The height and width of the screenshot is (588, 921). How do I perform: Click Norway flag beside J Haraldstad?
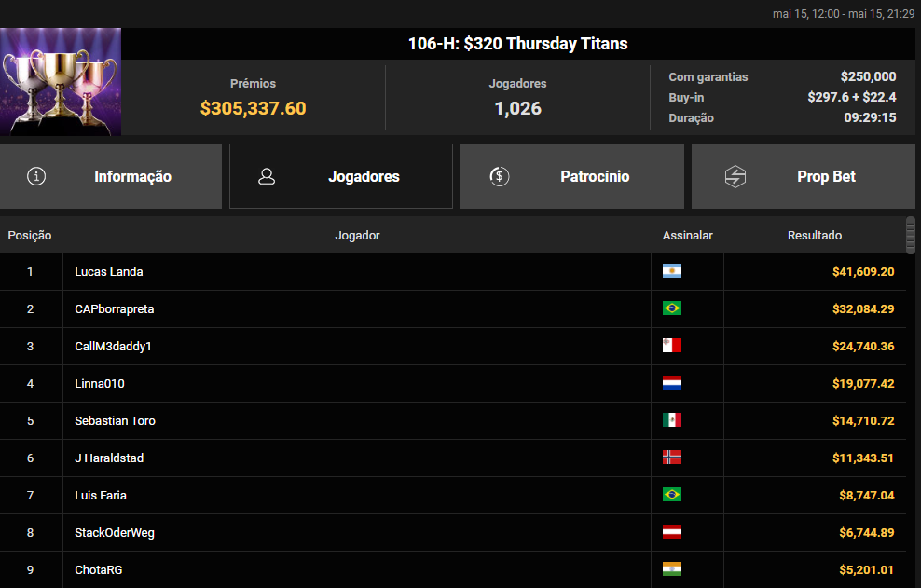[671, 458]
